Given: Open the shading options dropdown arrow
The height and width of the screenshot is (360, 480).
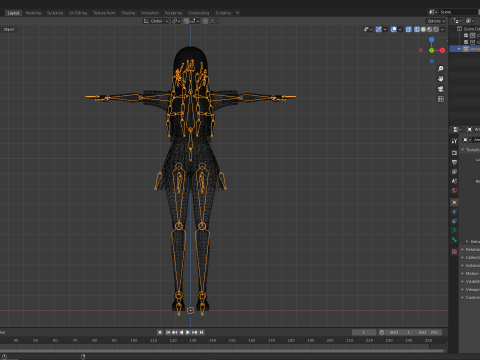Looking at the screenshot, I should pyautogui.click(x=442, y=29).
